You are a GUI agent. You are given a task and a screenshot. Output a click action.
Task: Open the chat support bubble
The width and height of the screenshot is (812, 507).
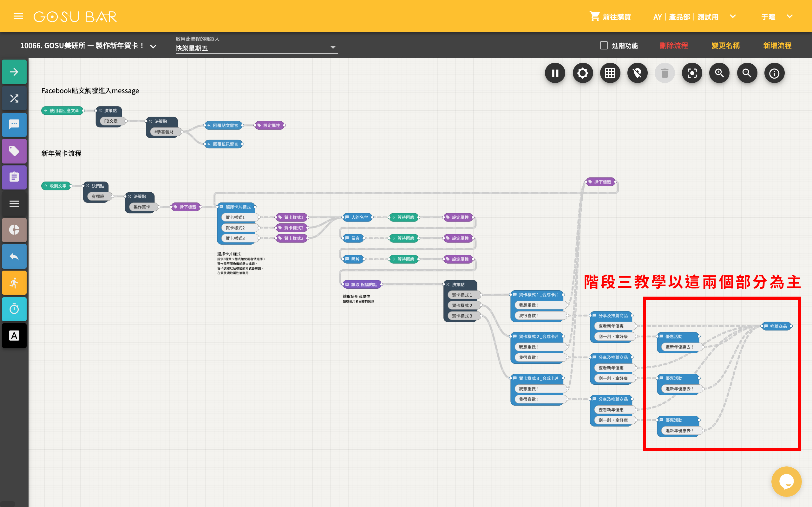786,481
